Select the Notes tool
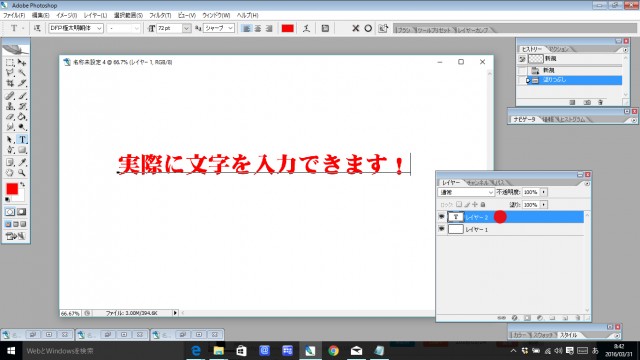This screenshot has width=640, height=360. click(x=10, y=162)
